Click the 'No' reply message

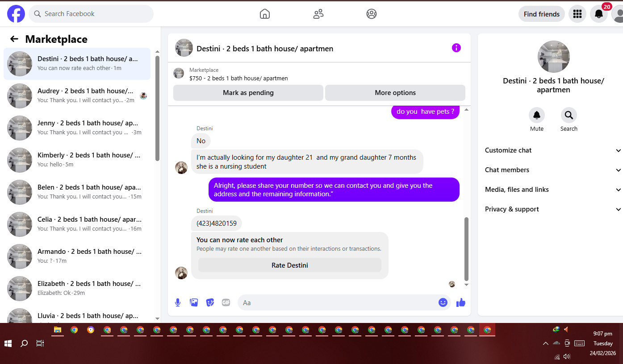click(x=201, y=141)
